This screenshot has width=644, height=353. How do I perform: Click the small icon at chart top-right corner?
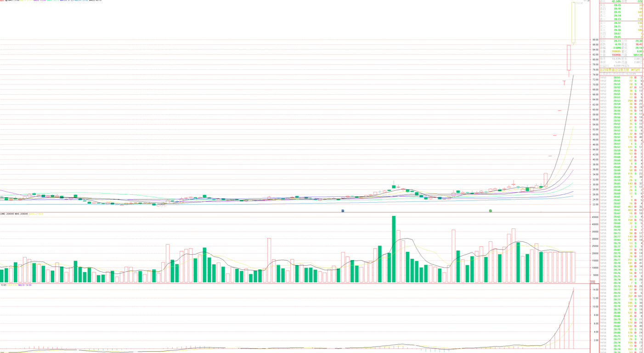coord(588,0)
